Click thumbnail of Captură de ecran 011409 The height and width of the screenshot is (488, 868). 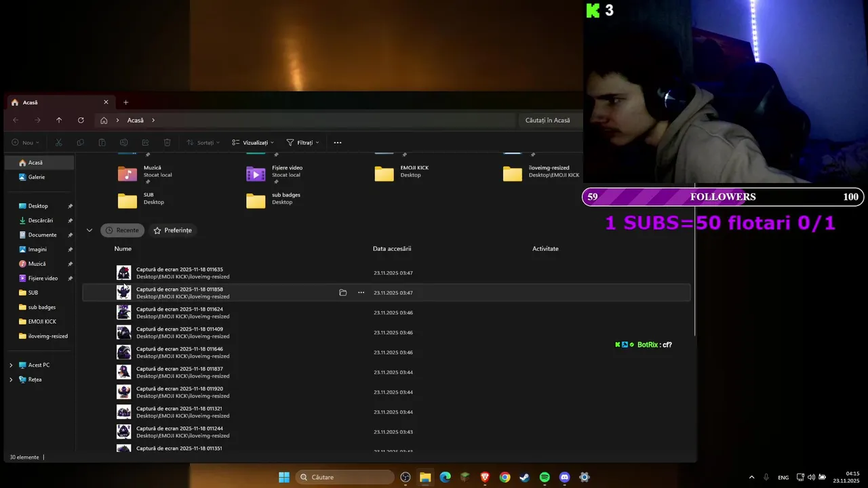123,332
